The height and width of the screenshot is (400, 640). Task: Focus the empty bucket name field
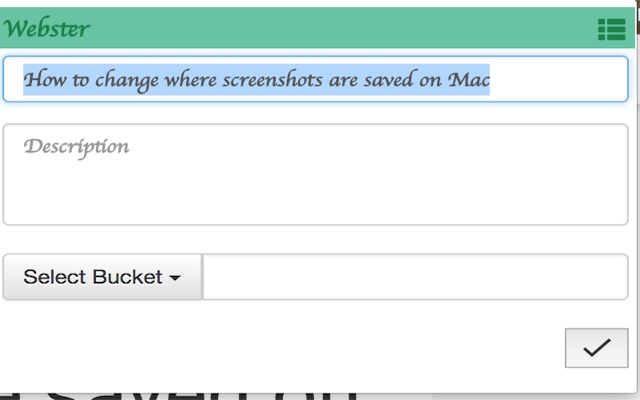point(415,277)
